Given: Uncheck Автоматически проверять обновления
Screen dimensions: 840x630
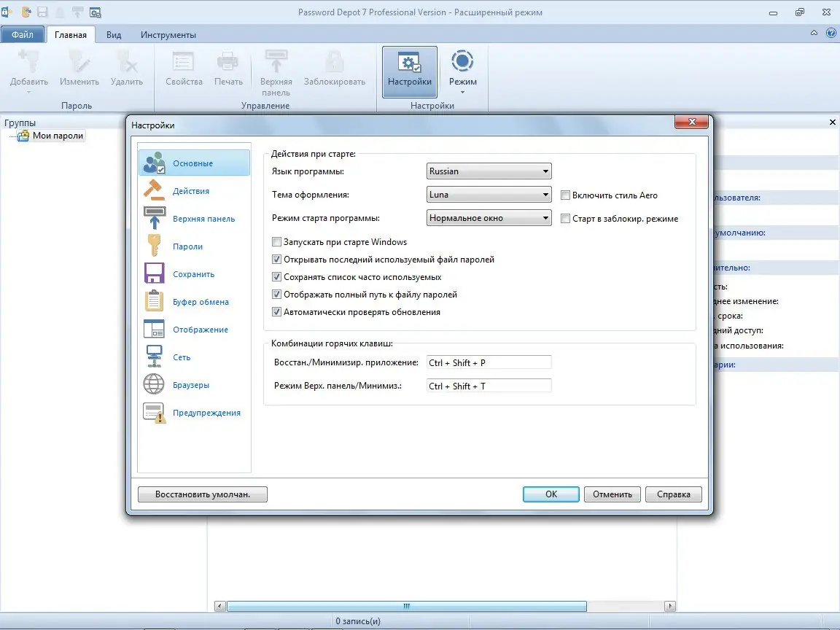Looking at the screenshot, I should 276,312.
